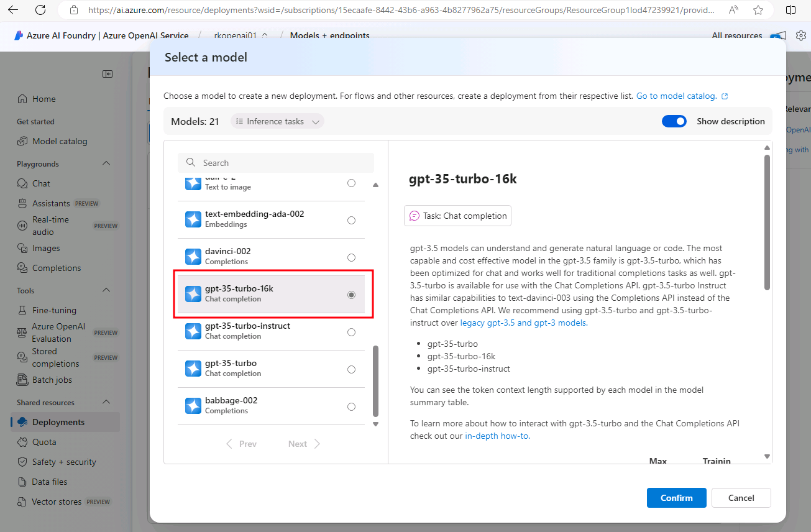Screen dimensions: 811x532
Task: Open Fine-tuning in the sidebar
Action: click(54, 310)
